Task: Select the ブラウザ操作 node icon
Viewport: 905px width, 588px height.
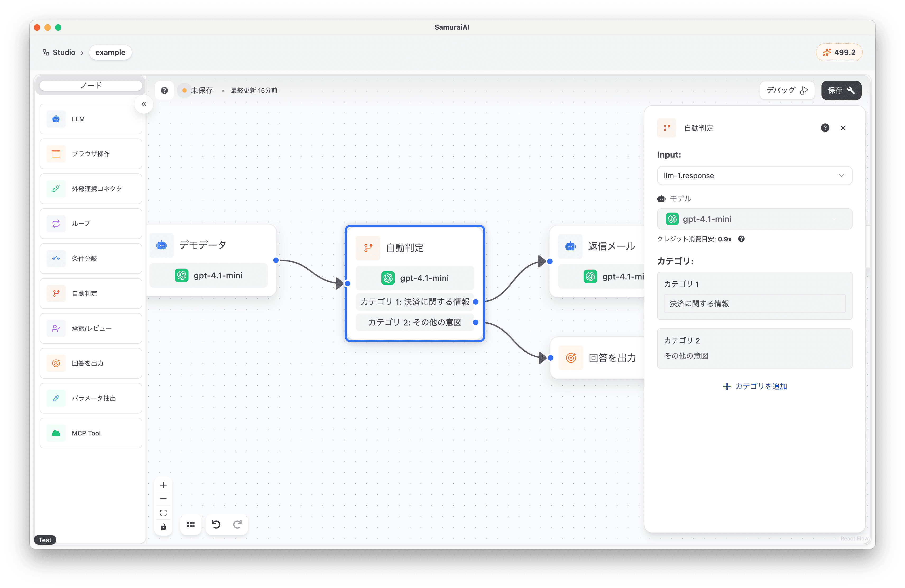Action: click(x=56, y=154)
